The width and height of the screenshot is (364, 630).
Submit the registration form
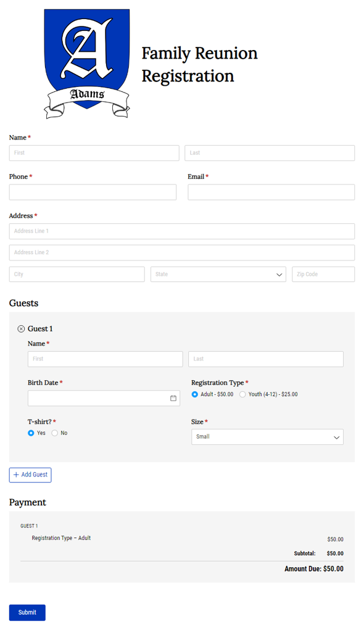(27, 612)
